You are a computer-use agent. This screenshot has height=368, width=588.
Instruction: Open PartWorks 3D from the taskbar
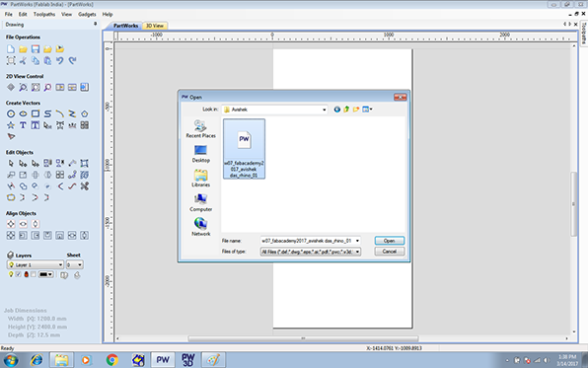pos(187,360)
